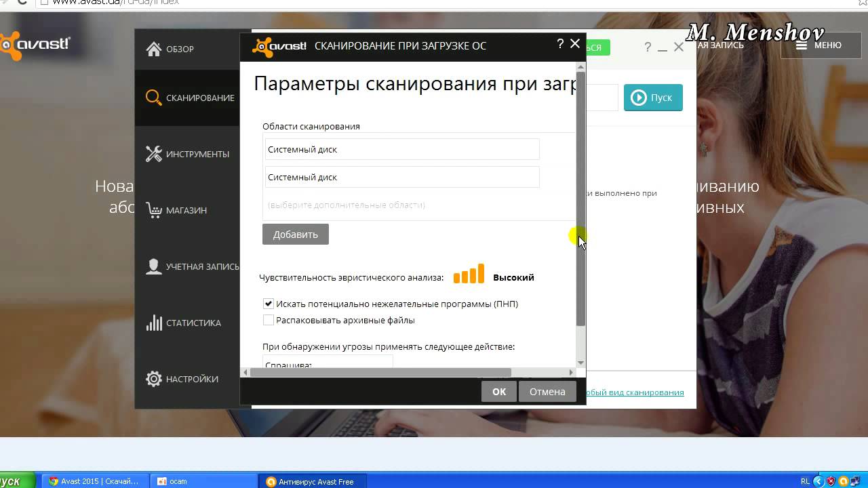
Task: Enable the Распаковывать архивные файлы checkbox
Action: [x=269, y=320]
